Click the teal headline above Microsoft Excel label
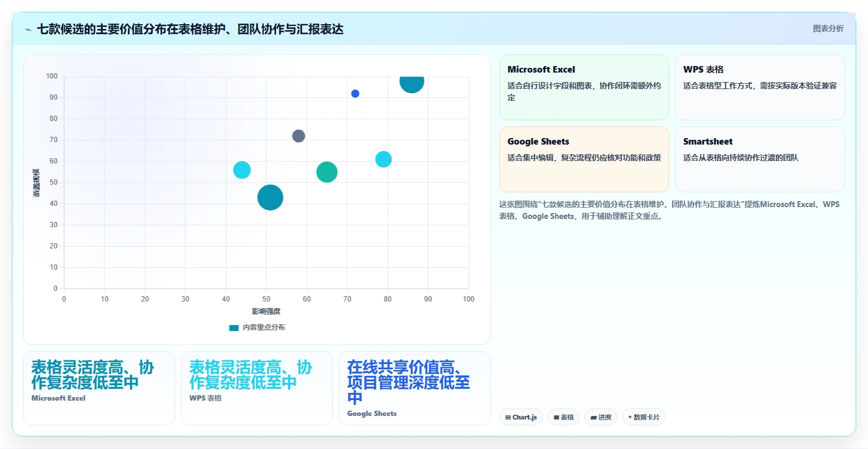The image size is (868, 449). click(93, 375)
